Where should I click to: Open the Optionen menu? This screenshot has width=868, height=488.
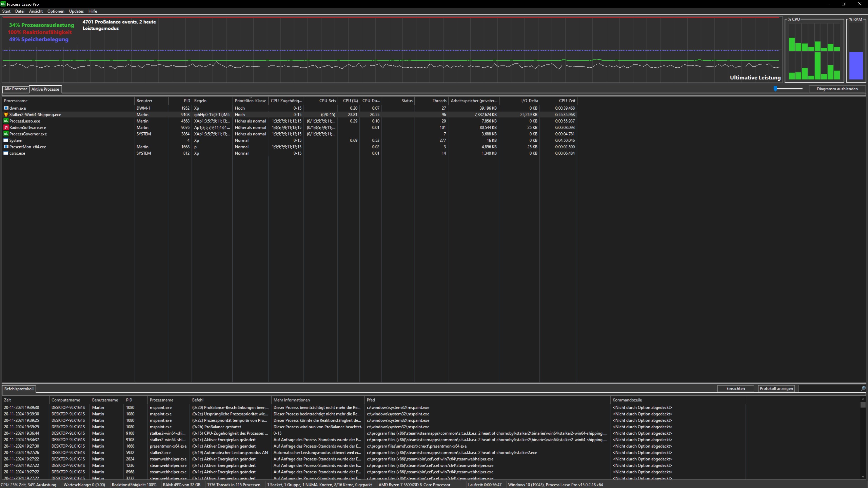pyautogui.click(x=56, y=11)
